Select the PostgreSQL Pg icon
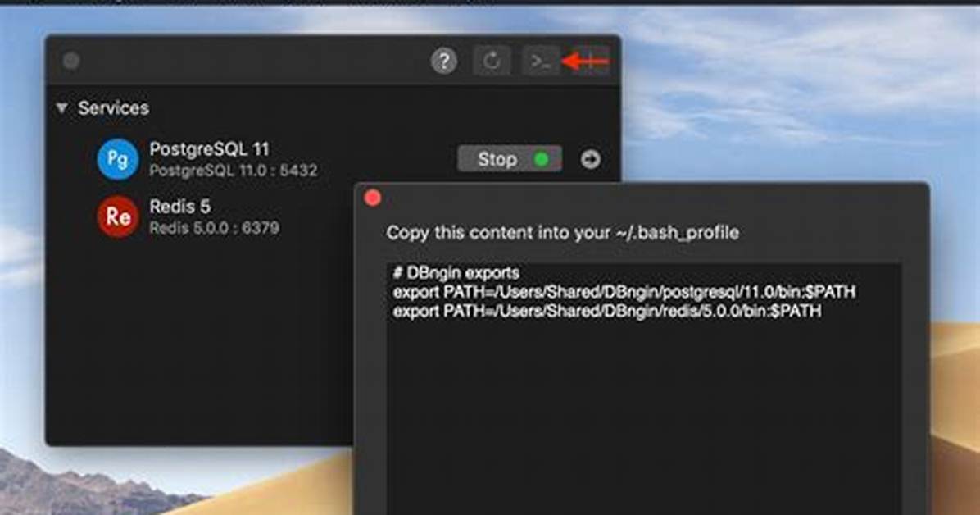Screen dimensions: 980x515 click(117, 159)
